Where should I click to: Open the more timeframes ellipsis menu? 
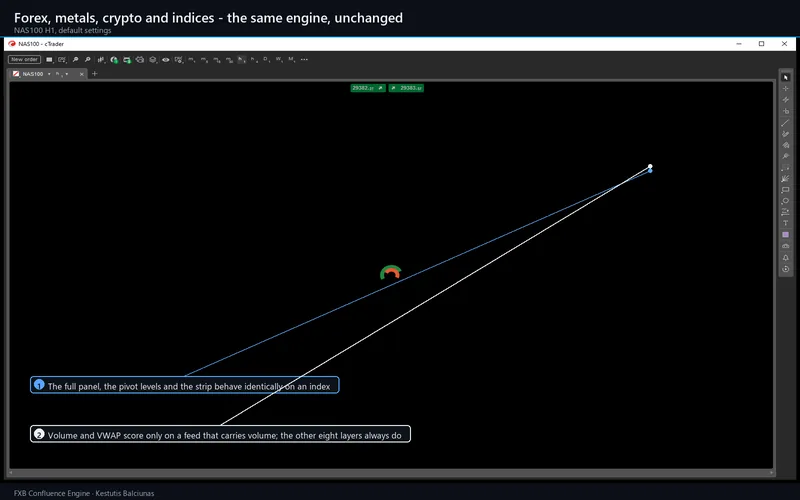304,60
